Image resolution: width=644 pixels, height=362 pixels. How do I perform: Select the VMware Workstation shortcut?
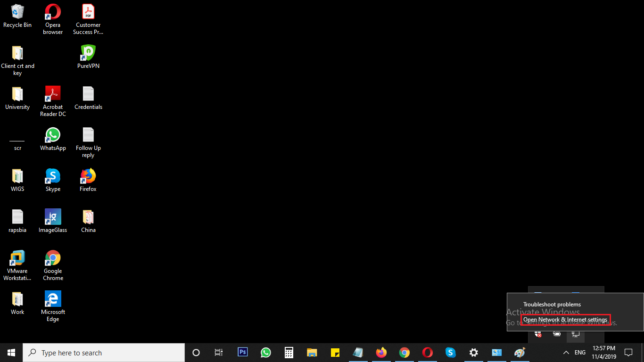[17, 265]
